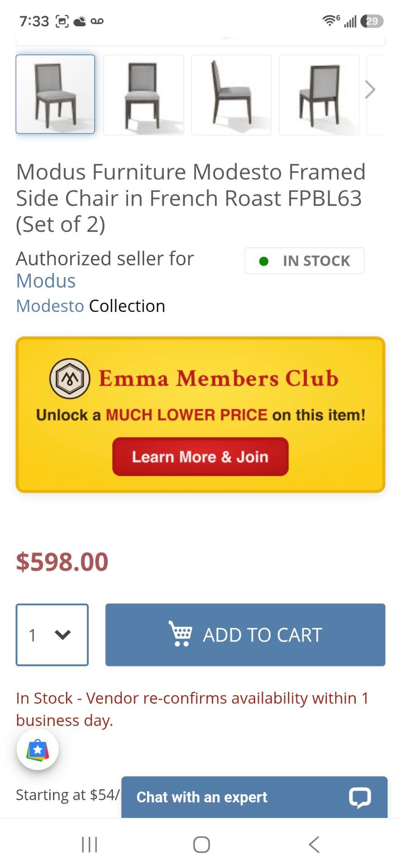Show next thumbnails with right chevron
This screenshot has width=401, height=868.
(x=370, y=90)
